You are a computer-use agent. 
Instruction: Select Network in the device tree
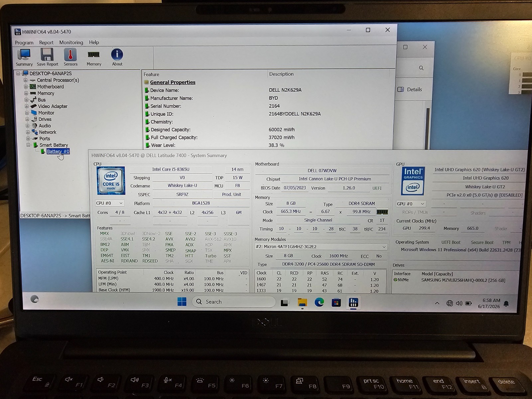(48, 132)
